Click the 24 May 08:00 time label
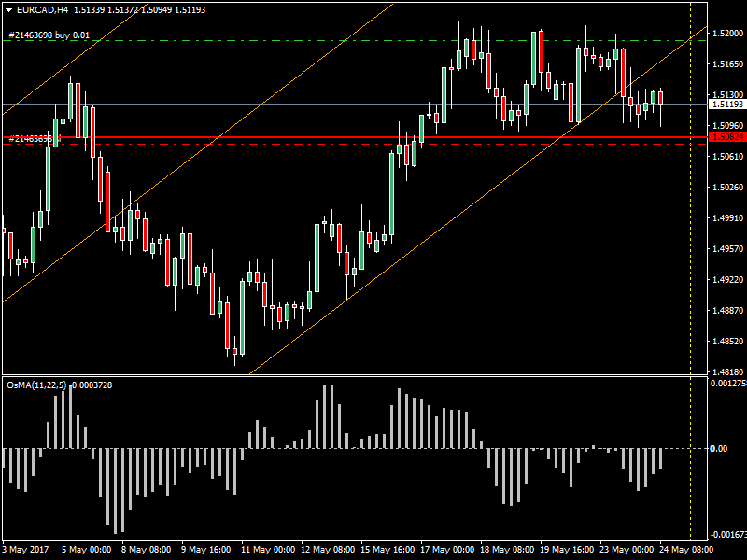 [x=686, y=550]
